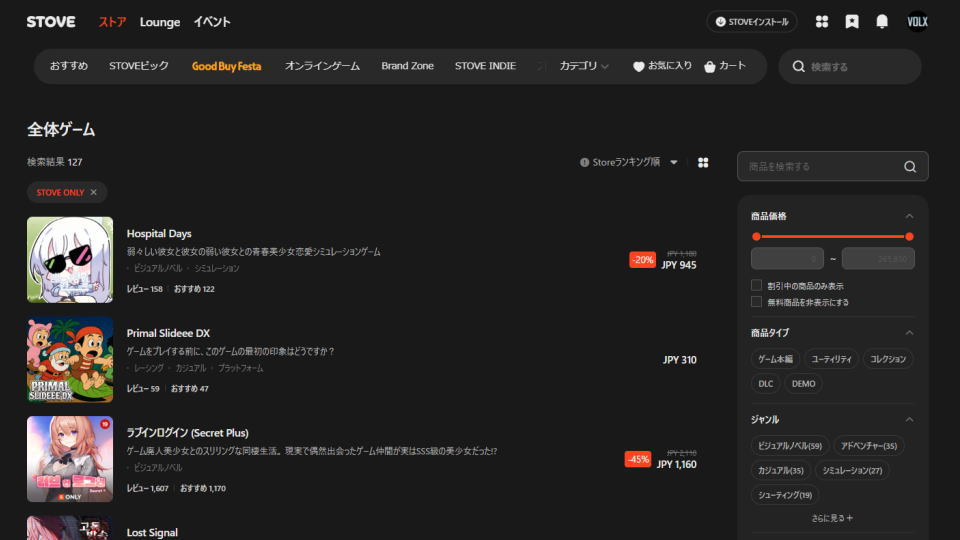
Task: Click the STOVE logo in header
Action: click(51, 22)
